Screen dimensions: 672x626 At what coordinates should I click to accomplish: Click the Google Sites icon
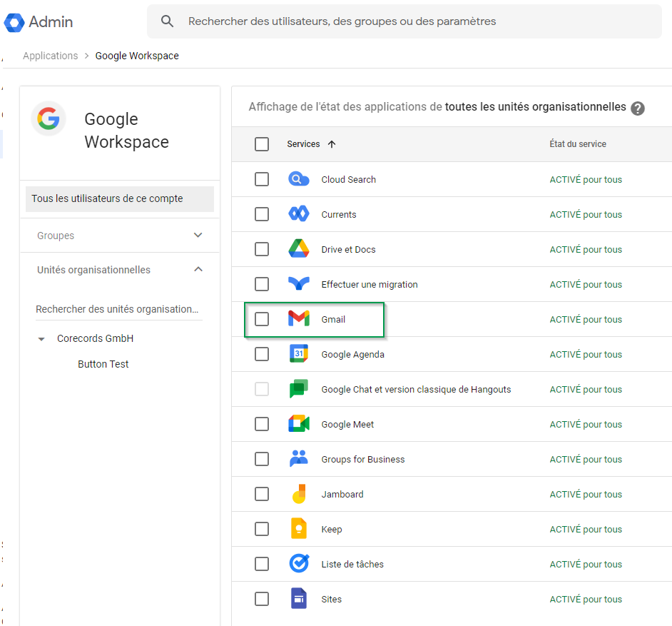tap(298, 599)
